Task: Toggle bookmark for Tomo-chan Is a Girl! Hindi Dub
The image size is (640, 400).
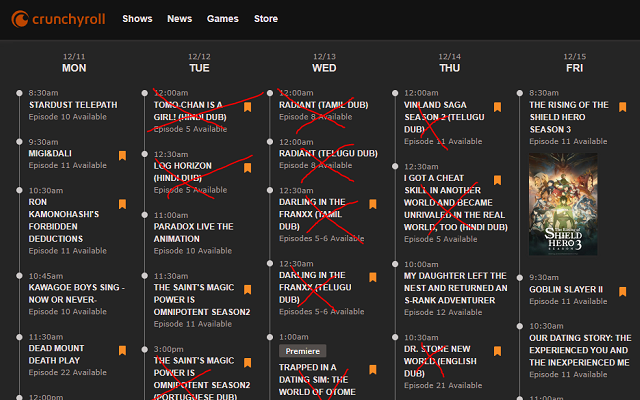Action: 247,107
